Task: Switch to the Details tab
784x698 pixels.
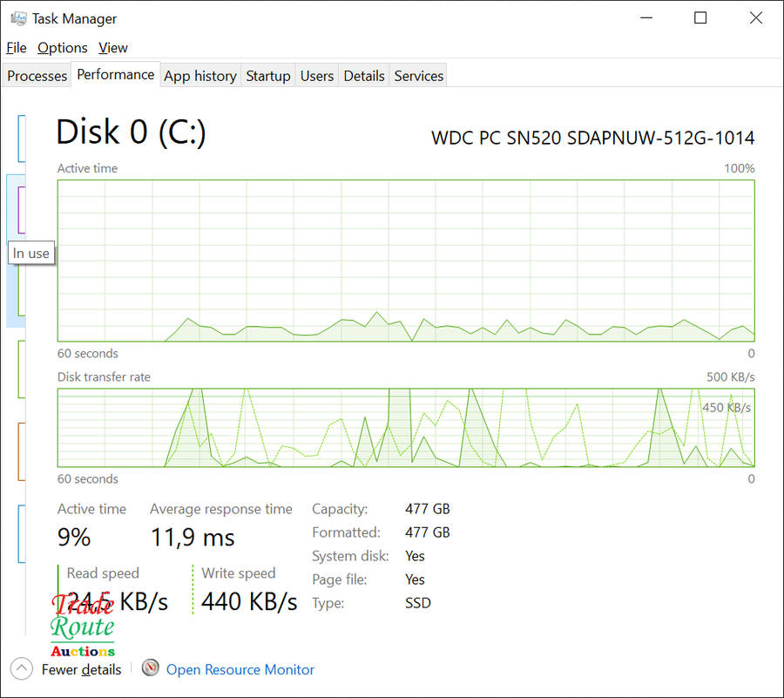Action: 364,76
